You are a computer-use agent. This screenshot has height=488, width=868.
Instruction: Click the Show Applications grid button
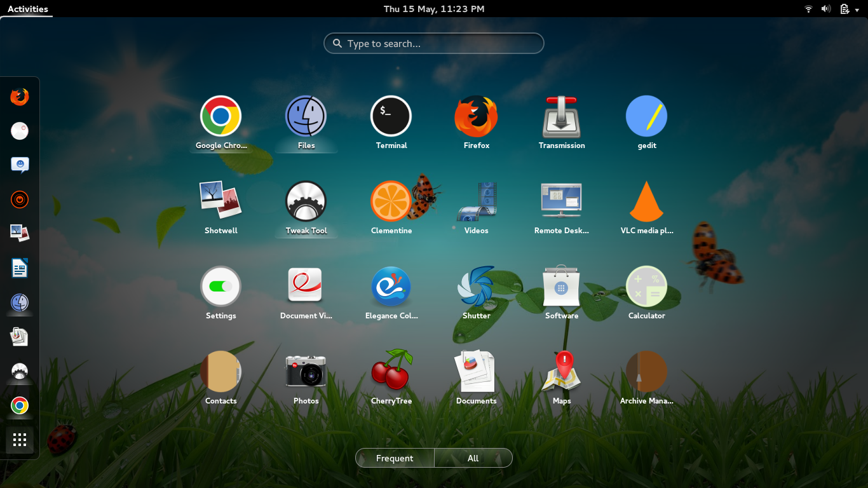[20, 440]
